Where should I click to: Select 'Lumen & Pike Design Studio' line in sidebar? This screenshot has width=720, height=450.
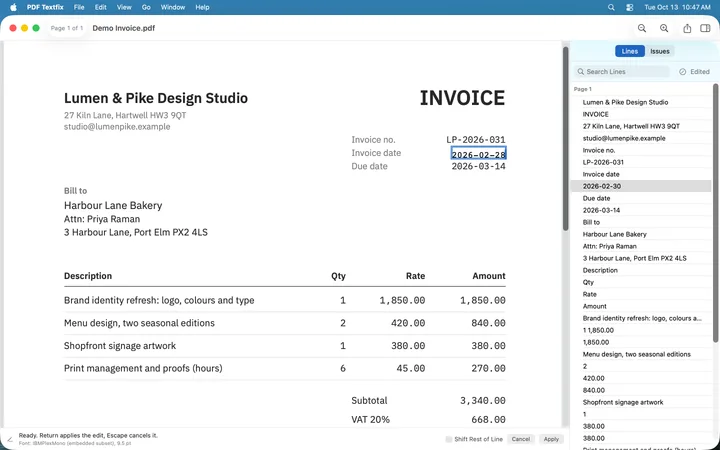(641, 102)
